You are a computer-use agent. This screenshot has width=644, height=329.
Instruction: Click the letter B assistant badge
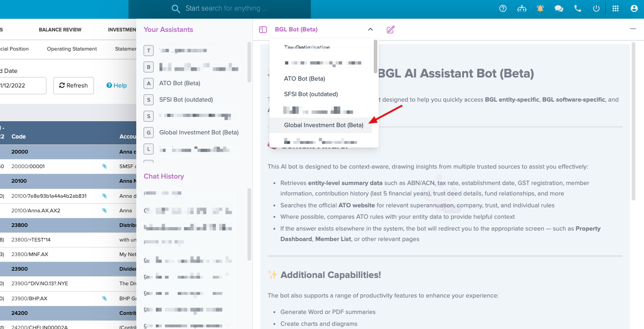click(148, 67)
